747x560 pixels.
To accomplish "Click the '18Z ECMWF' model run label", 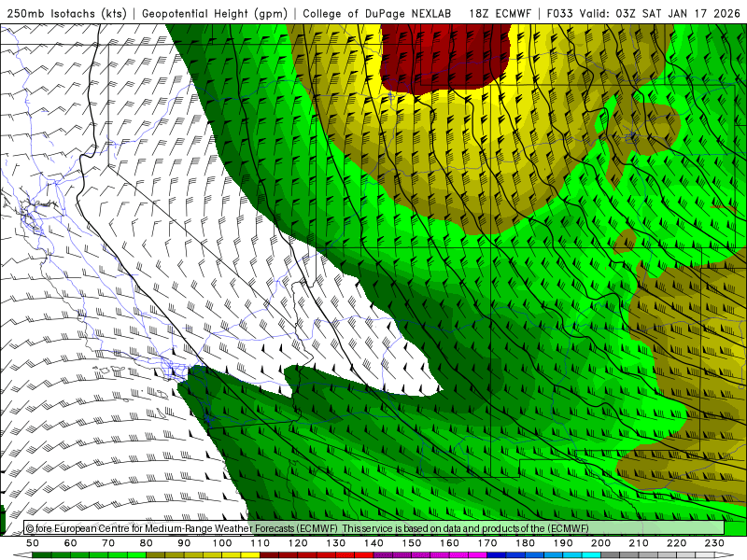I will (500, 13).
